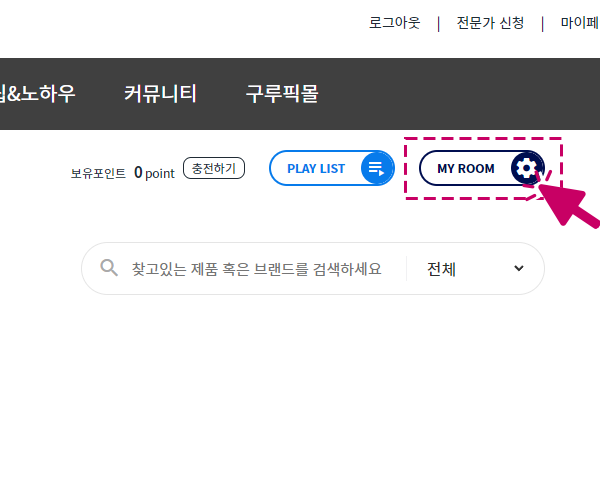Viewport: 600px width, 480px height.
Task: Open the 커뮤니티 menu
Action: coord(161,94)
